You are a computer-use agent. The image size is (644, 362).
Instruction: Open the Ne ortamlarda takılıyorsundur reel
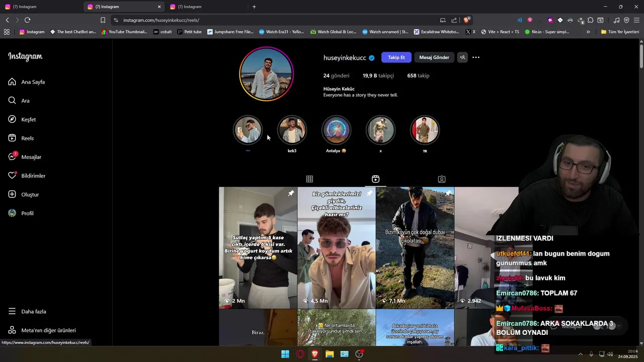pyautogui.click(x=336, y=327)
